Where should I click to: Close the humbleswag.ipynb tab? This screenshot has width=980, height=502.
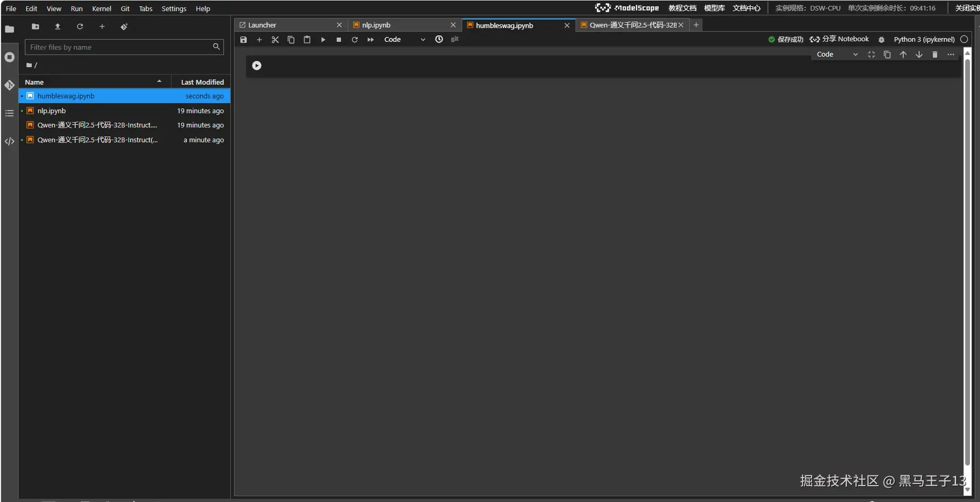(x=567, y=25)
